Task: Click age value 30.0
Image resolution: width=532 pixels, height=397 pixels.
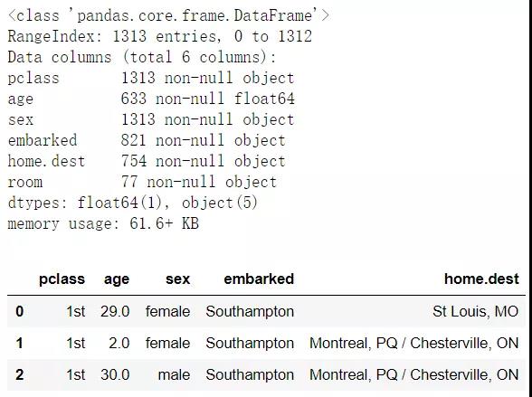Action: (115, 374)
